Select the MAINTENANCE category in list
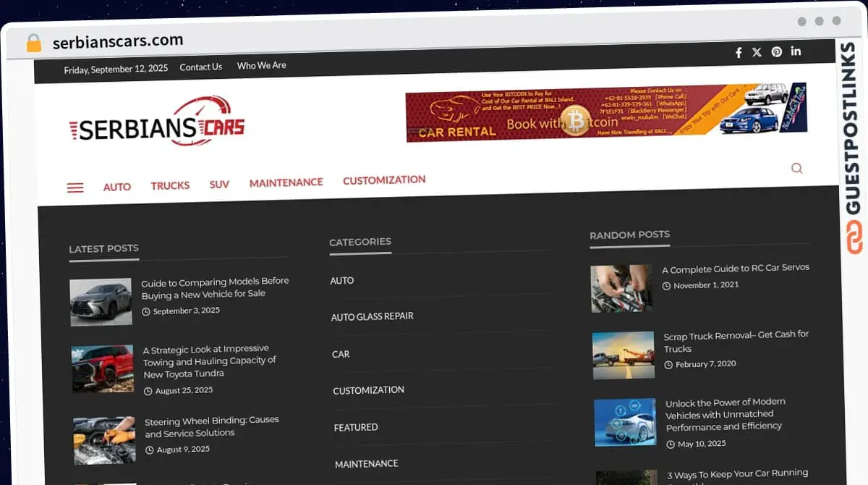The height and width of the screenshot is (485, 868). pos(367,463)
